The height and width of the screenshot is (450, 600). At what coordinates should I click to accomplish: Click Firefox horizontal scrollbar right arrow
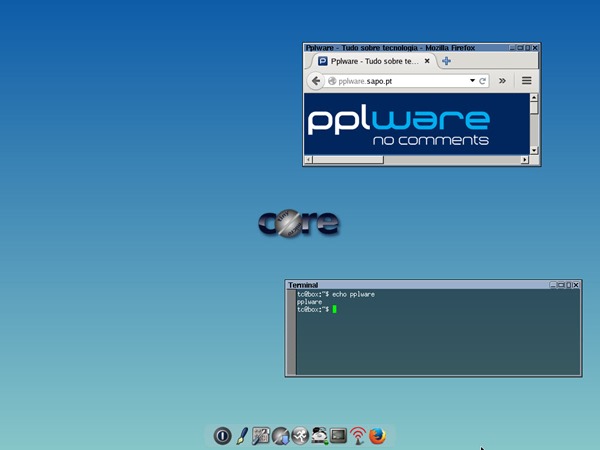tap(525, 160)
